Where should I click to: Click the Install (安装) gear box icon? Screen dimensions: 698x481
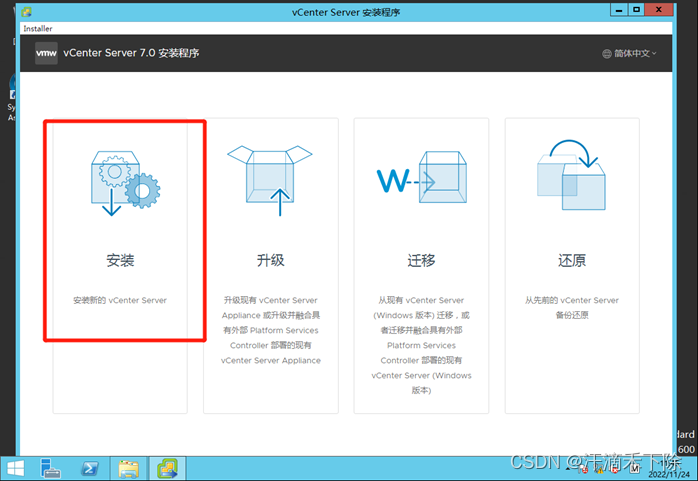click(125, 183)
